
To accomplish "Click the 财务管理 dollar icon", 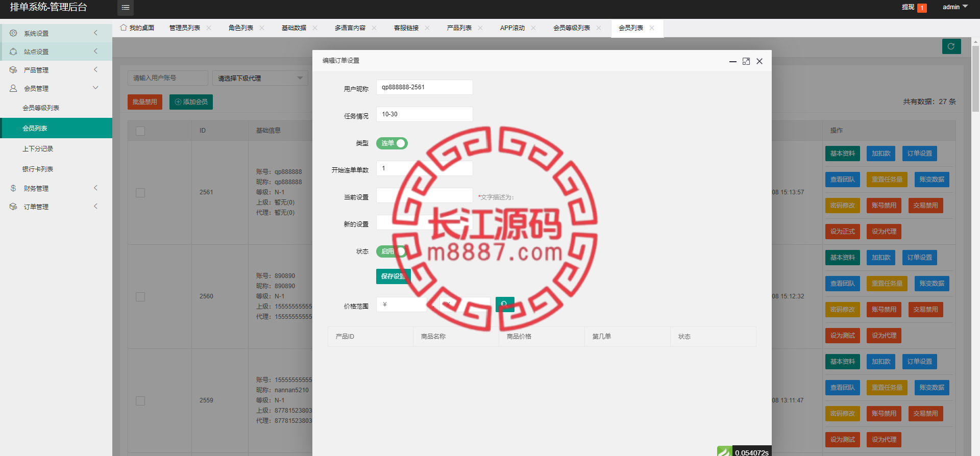I will click(13, 188).
